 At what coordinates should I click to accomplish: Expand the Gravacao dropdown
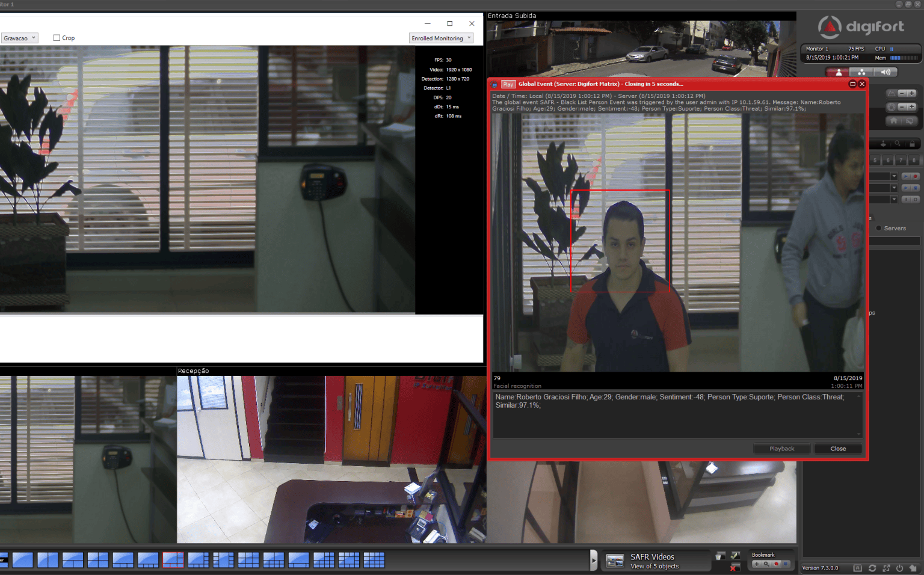(x=19, y=38)
